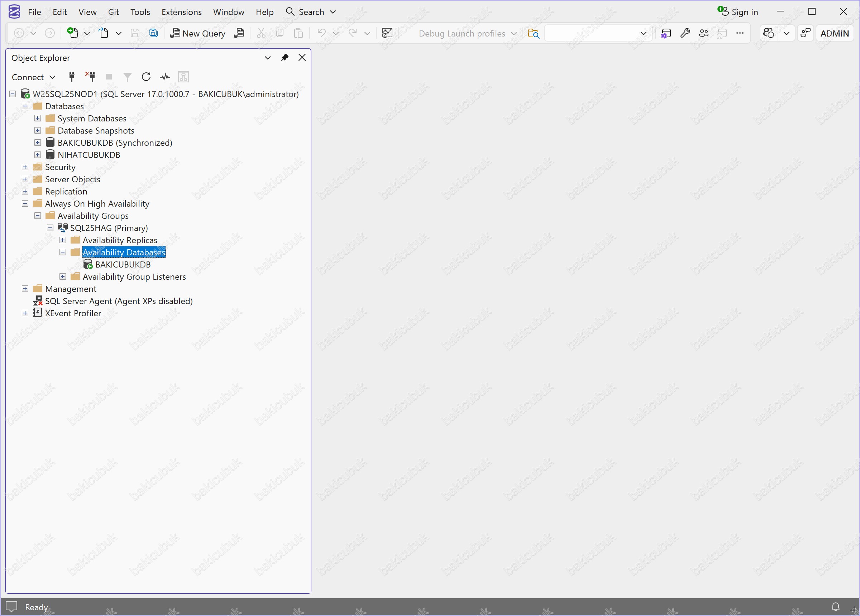Click the Connect Object Explorer plug icon

tap(72, 77)
